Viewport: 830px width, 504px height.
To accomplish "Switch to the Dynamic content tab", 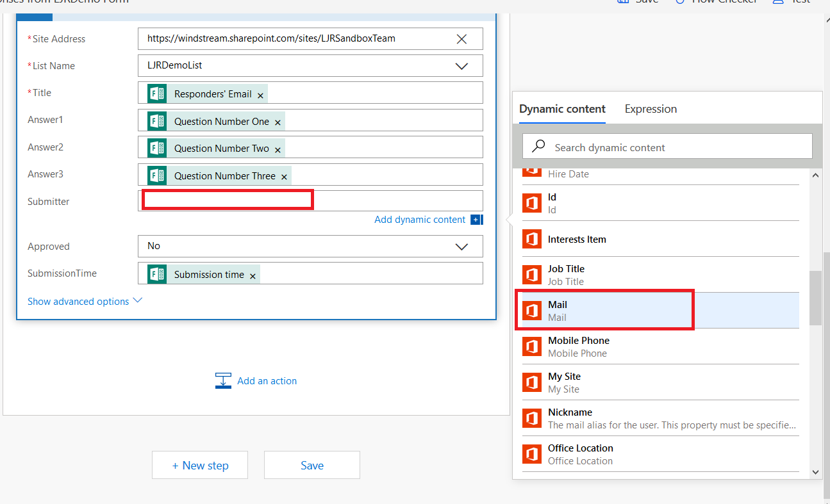I will 562,109.
